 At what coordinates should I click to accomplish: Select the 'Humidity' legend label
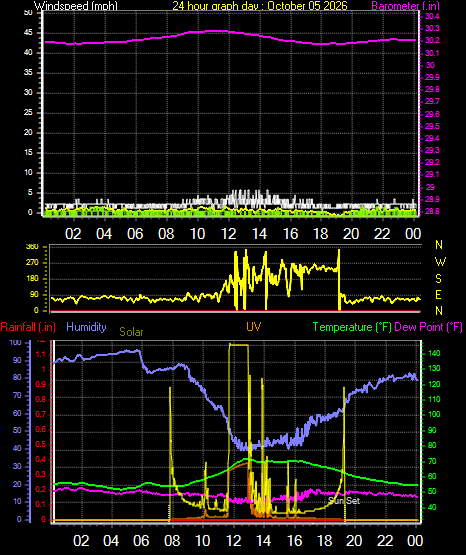pos(86,327)
